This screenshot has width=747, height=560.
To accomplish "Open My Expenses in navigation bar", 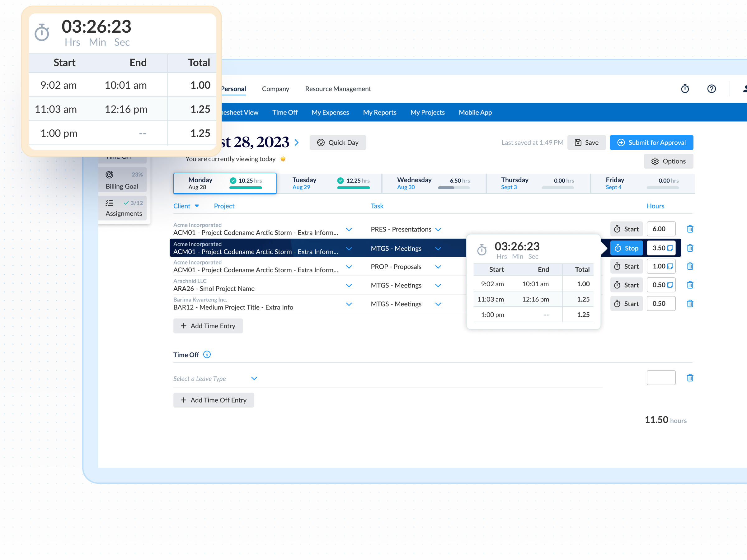I will click(x=330, y=112).
